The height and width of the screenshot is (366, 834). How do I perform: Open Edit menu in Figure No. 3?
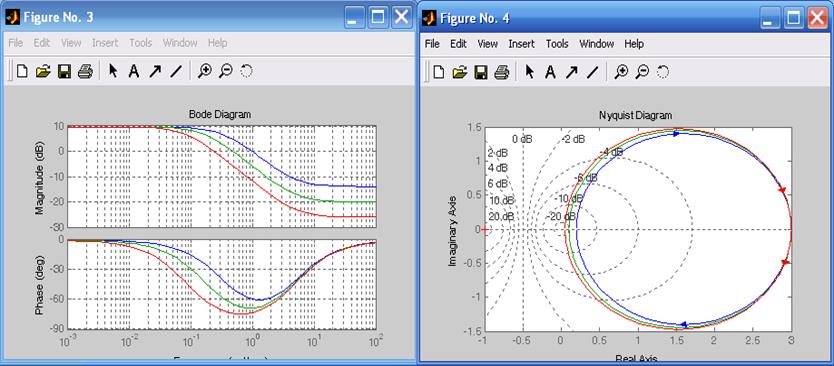point(41,43)
